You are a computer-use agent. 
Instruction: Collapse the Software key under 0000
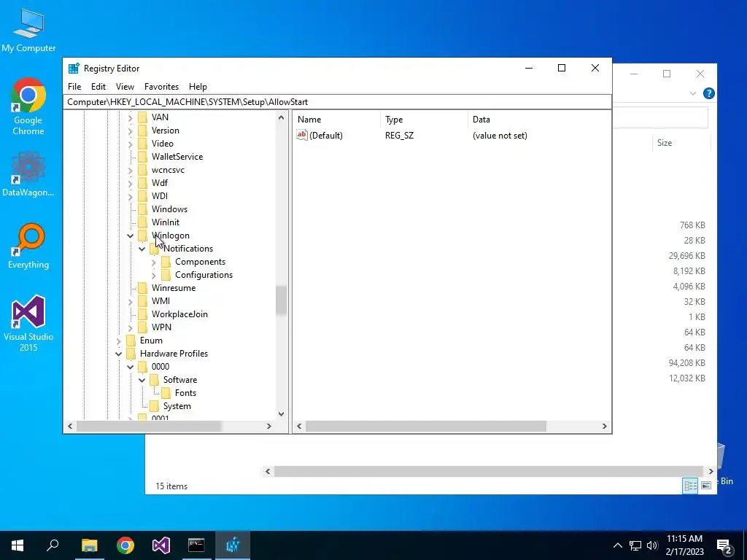pos(142,380)
